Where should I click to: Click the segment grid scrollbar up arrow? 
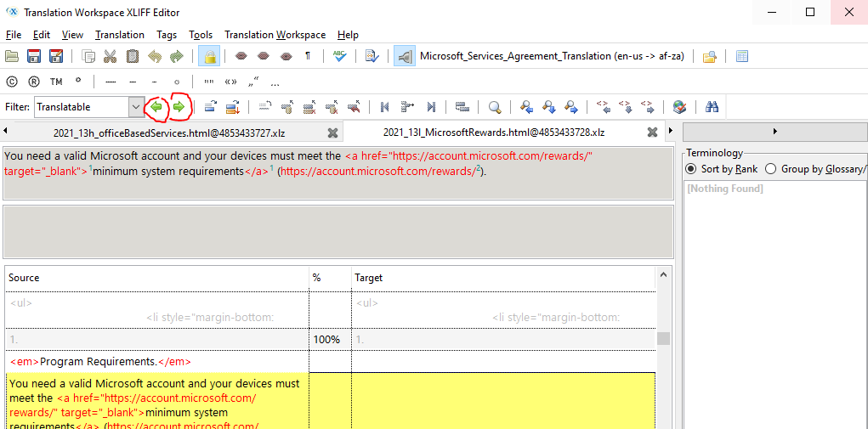(x=663, y=274)
